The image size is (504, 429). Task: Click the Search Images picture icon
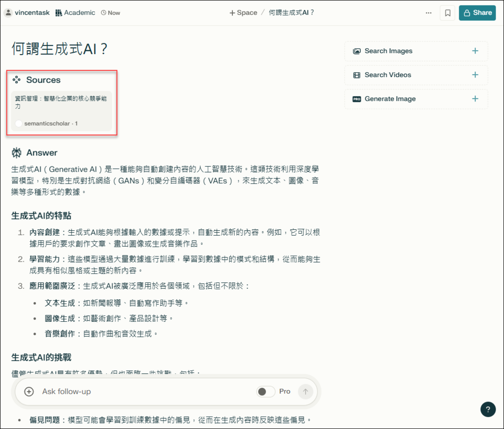(x=357, y=51)
